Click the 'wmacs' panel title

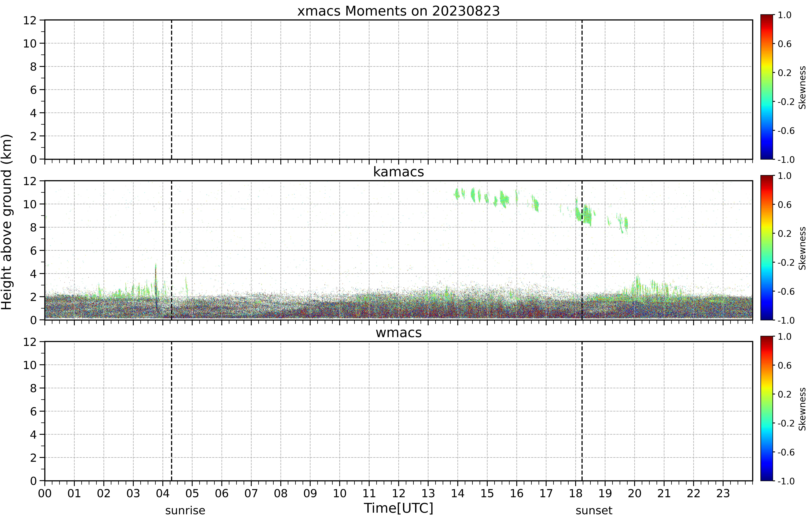click(x=399, y=333)
